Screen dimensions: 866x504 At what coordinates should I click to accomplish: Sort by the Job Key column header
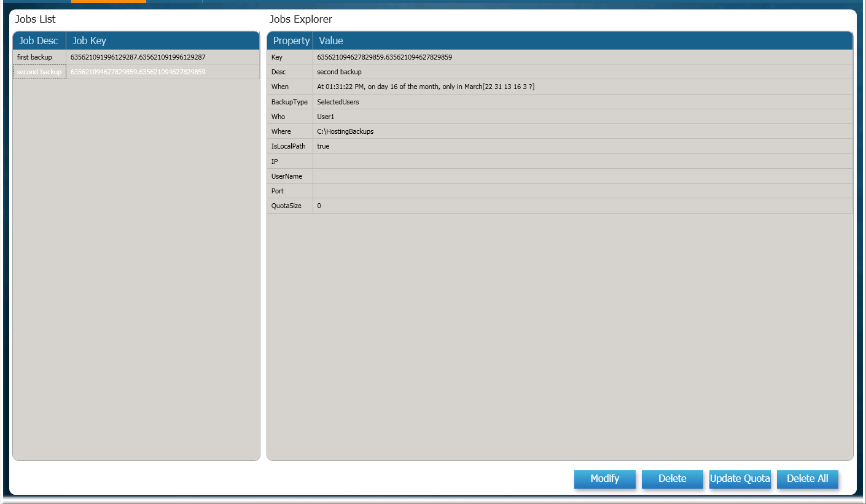coord(163,41)
